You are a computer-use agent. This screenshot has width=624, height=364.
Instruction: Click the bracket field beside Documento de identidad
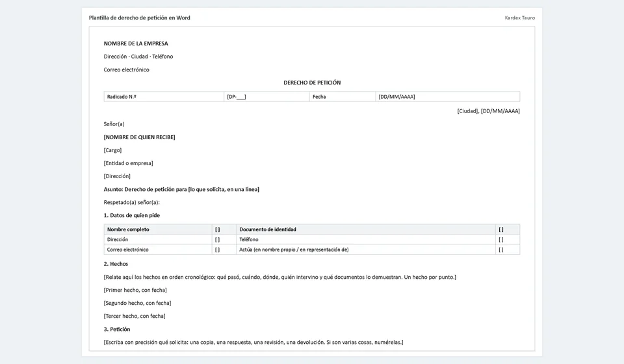tap(508, 229)
